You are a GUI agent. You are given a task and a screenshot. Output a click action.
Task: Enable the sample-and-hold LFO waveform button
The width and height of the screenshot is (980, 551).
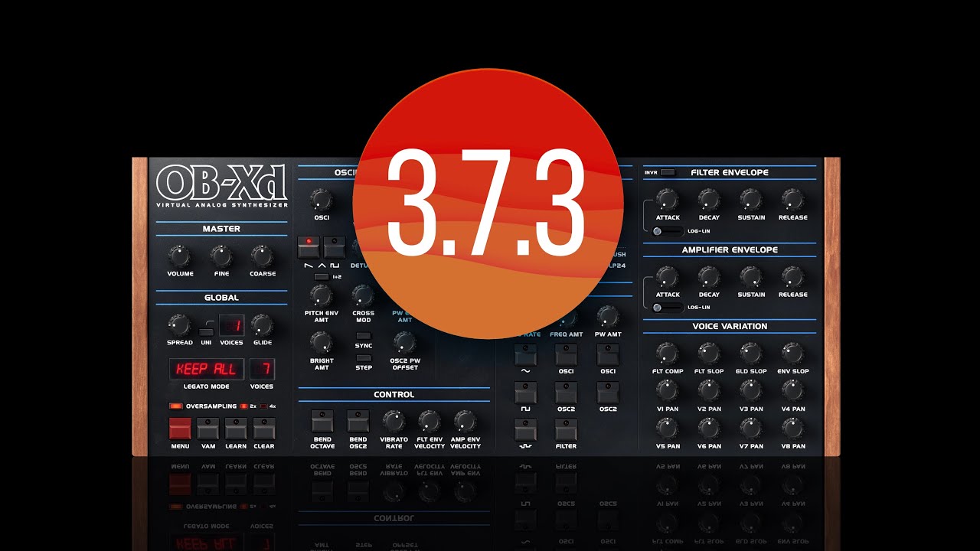[x=525, y=429]
